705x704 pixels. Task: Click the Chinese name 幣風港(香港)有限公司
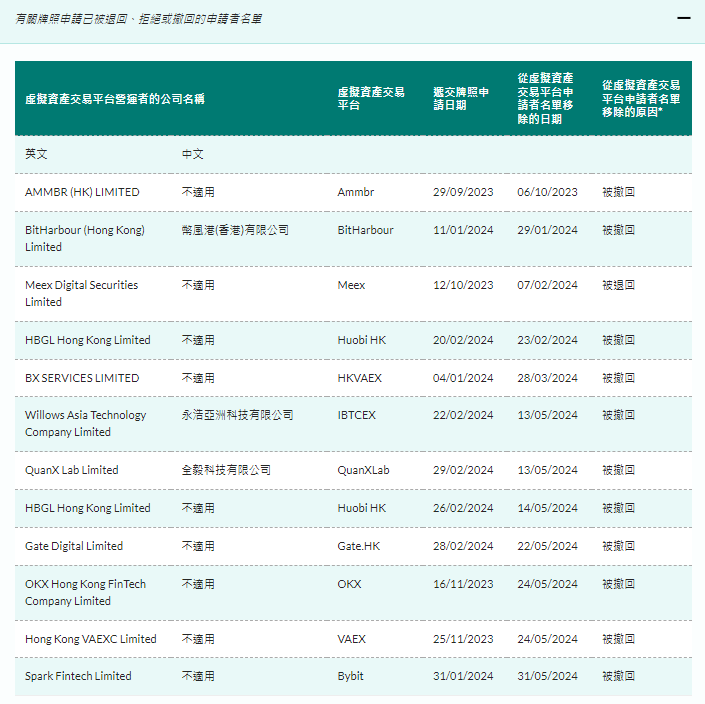(235, 230)
